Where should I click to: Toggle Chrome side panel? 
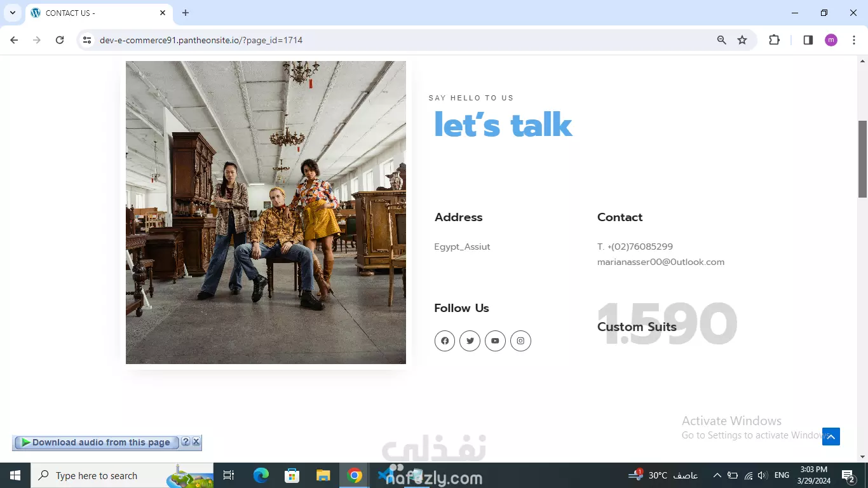[x=808, y=40]
